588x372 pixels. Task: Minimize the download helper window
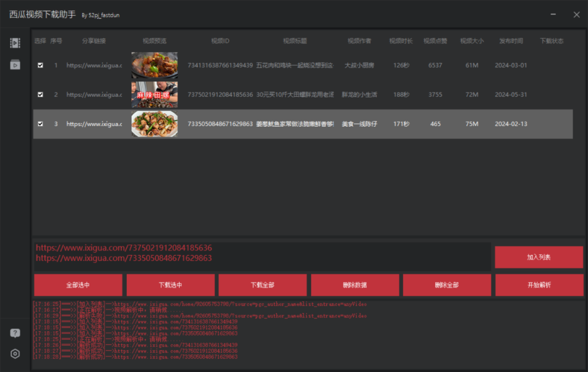[x=553, y=15]
